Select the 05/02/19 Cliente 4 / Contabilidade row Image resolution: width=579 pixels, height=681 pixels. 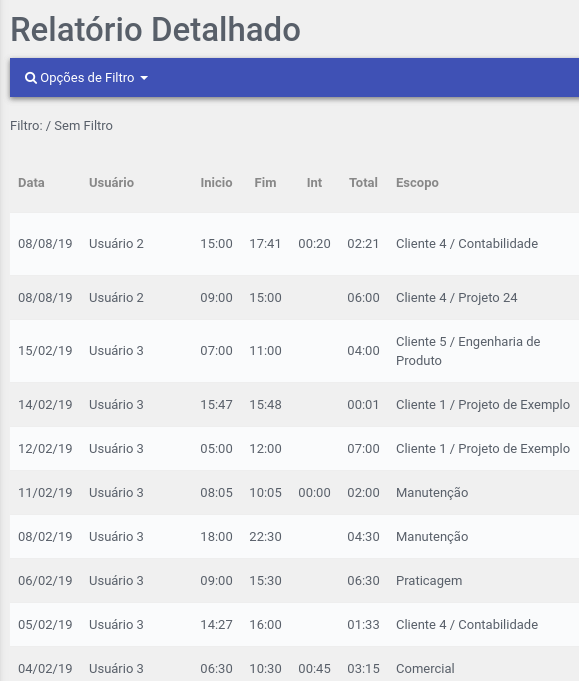coord(294,624)
